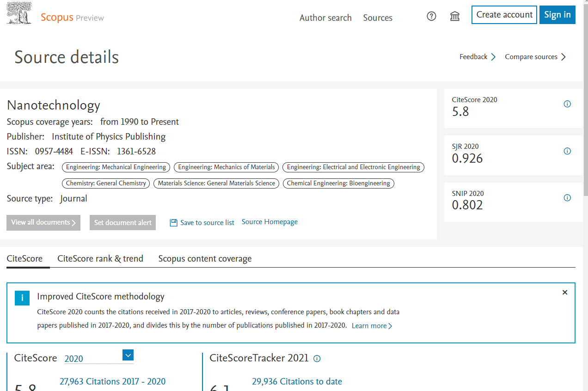Click the CiteScoreTracker 2021 info icon
Image resolution: width=588 pixels, height=391 pixels.
317,359
